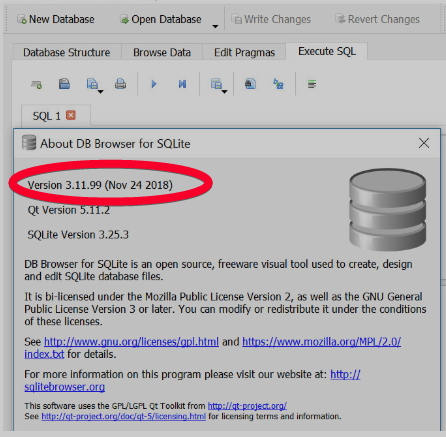Select the Execute SQL tab
The image size is (446, 437).
[327, 51]
